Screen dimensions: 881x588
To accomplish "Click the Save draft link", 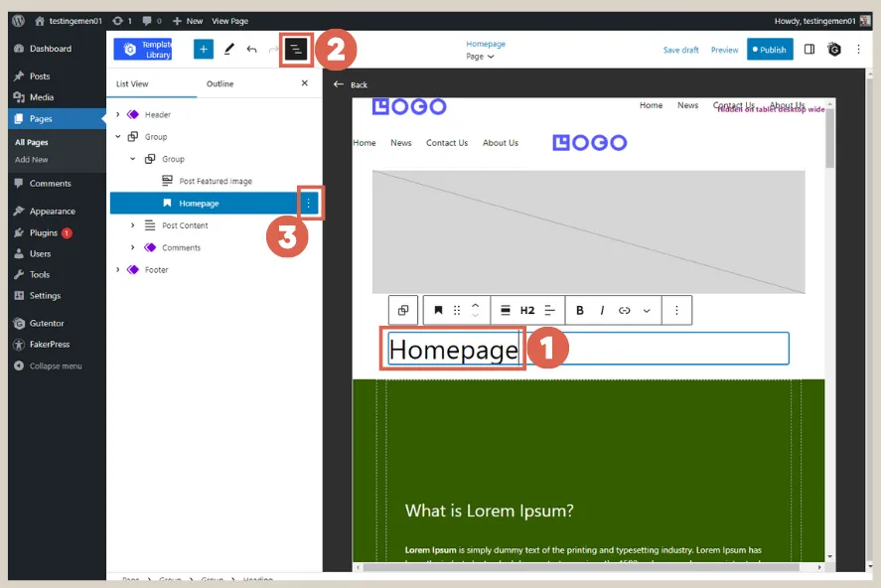I will [680, 49].
